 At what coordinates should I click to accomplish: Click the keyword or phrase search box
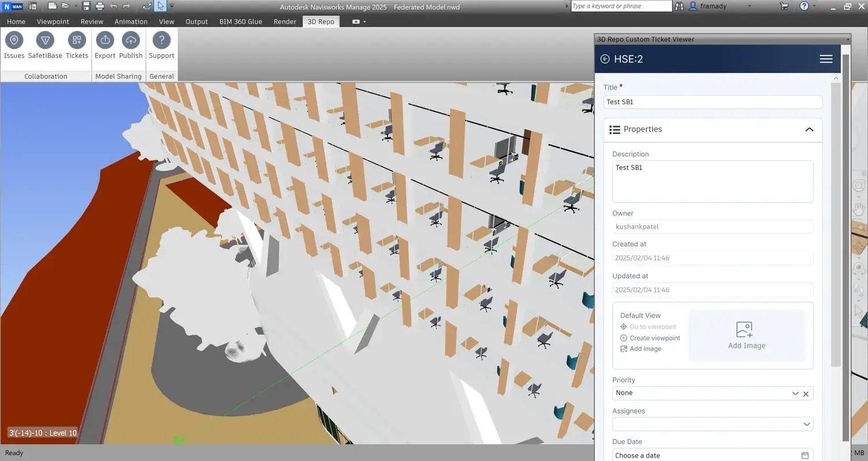621,6
